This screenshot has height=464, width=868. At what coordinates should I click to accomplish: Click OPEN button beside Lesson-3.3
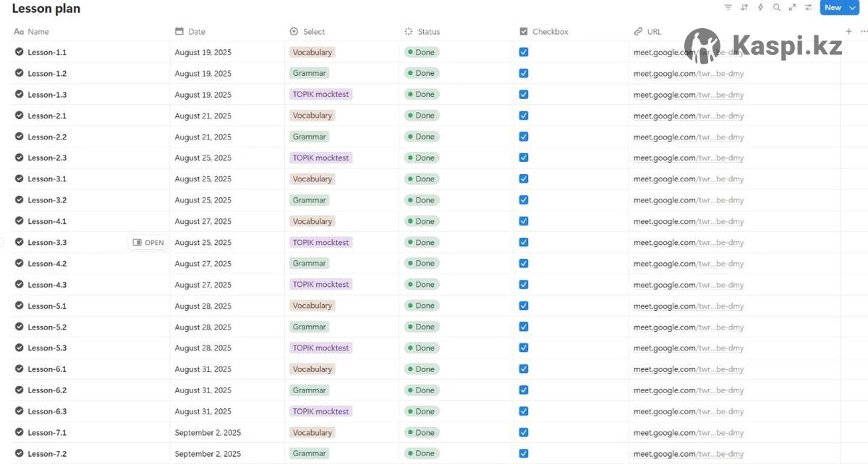[x=148, y=243]
